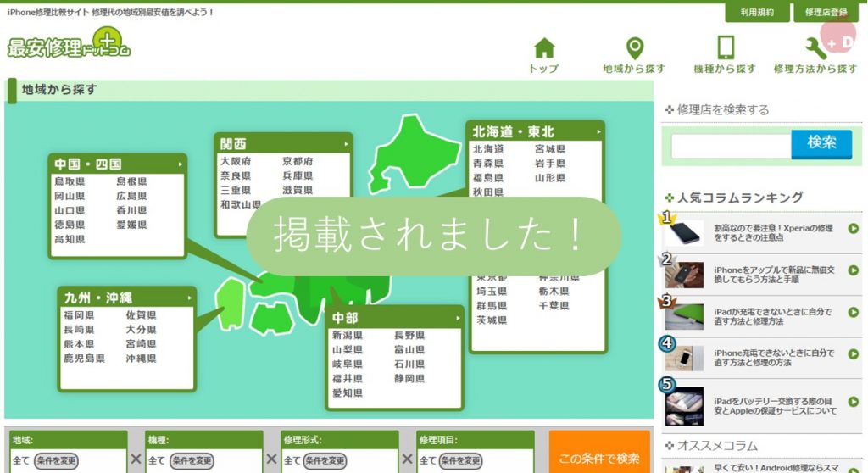The width and height of the screenshot is (868, 473).
Task: Select 岡山県 prefecture link
Action: (70, 196)
